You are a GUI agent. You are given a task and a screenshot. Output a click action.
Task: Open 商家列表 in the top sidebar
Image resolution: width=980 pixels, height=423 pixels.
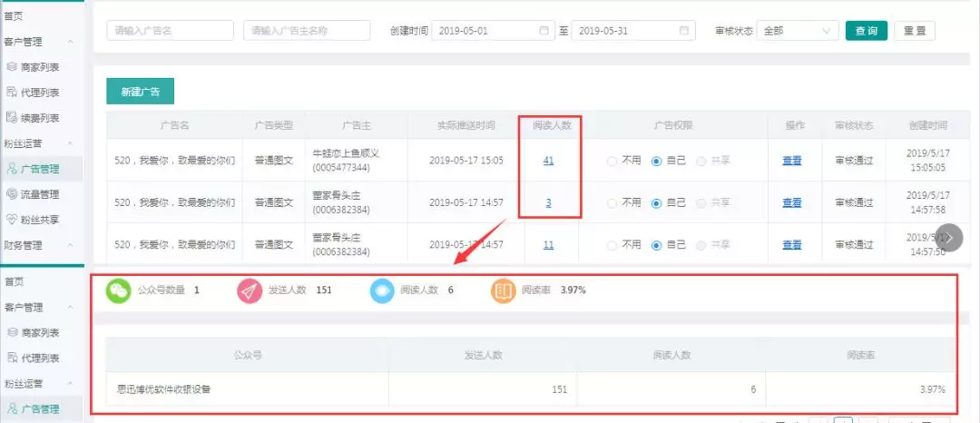pos(40,66)
